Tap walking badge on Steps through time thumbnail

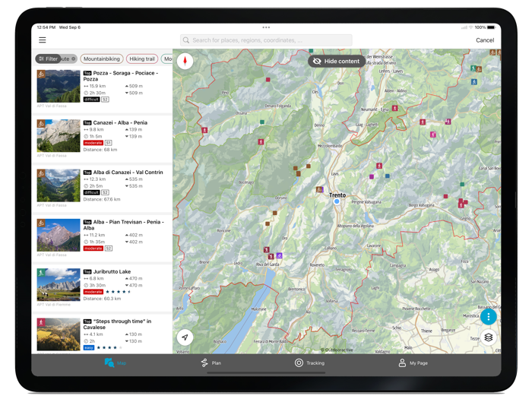click(x=41, y=322)
